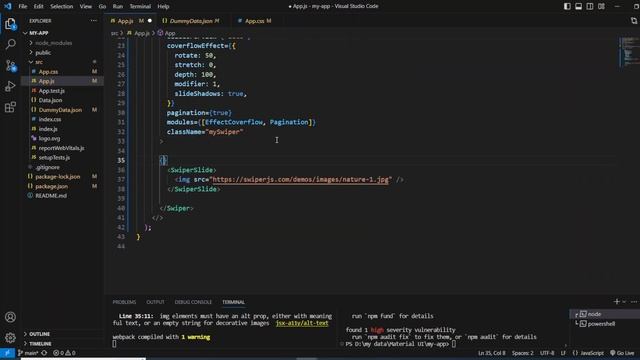Click the remote window indicator in status bar
Viewport: 640px width, 360px height.
pyautogui.click(x=7, y=353)
